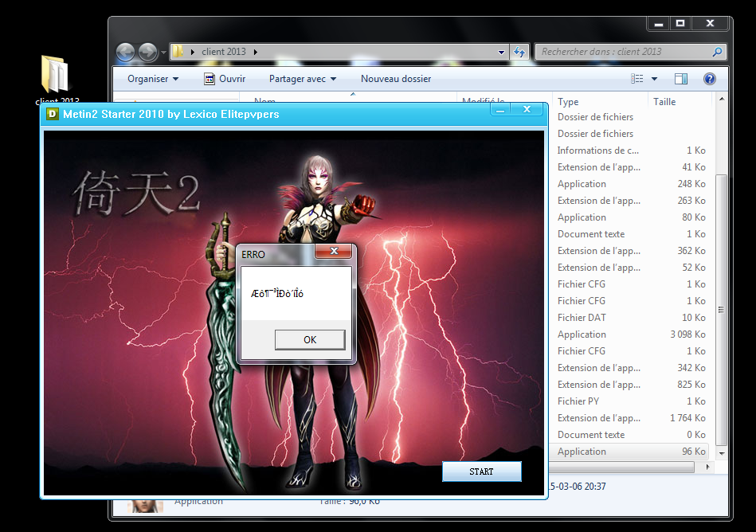
Task: Select the Application 3 098 Ko row
Action: (x=629, y=334)
